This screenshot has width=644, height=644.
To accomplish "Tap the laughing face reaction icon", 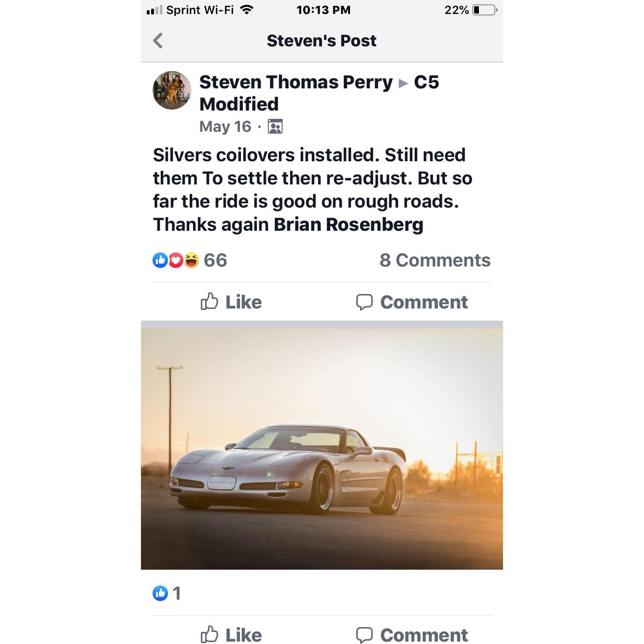I will (x=191, y=260).
